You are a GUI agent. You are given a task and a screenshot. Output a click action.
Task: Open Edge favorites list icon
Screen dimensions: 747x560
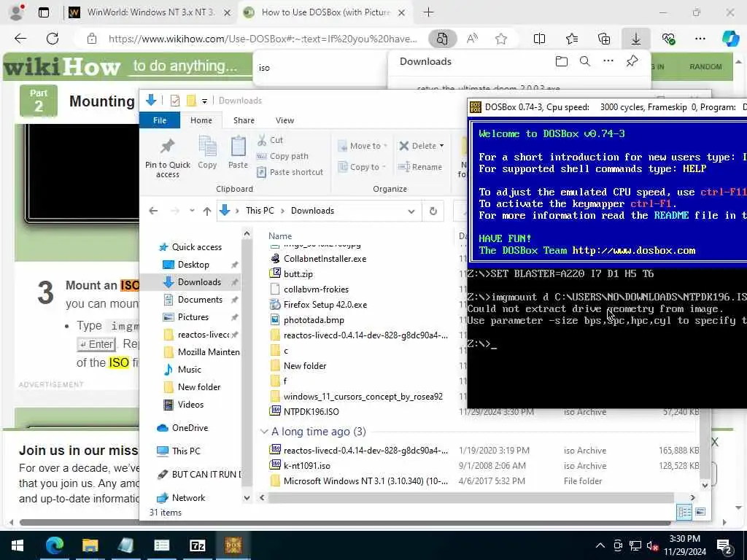pyautogui.click(x=572, y=39)
